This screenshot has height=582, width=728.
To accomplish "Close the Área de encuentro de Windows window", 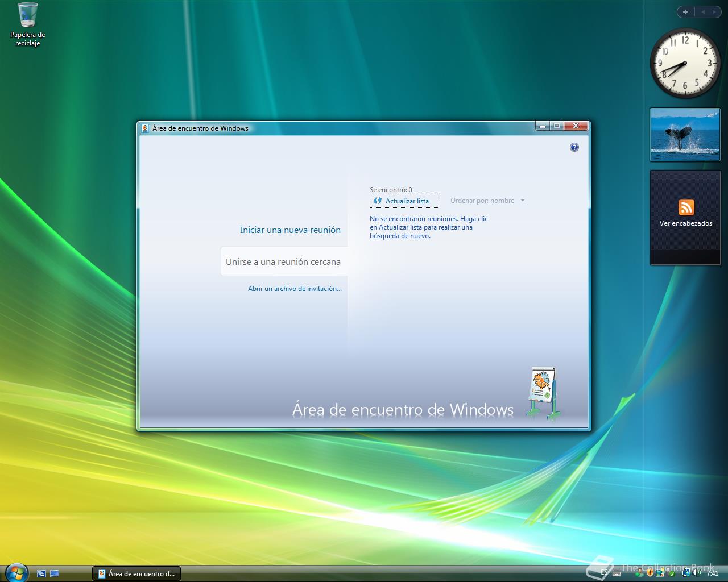I will pyautogui.click(x=576, y=126).
